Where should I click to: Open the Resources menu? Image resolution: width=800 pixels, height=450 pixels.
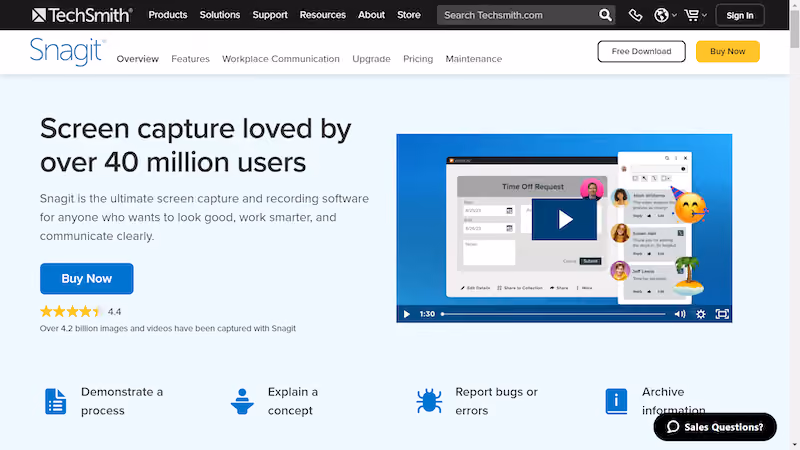pyautogui.click(x=322, y=15)
